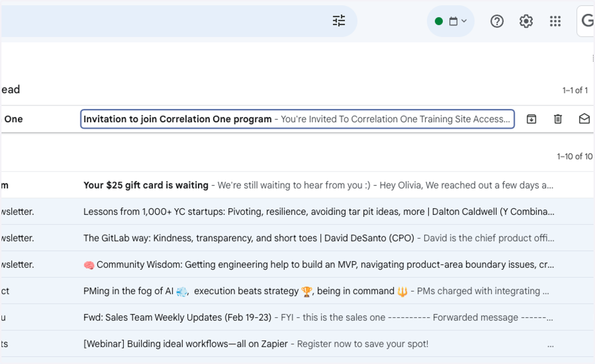Image resolution: width=595 pixels, height=364 pixels.
Task: Open Lessons from 1,000+ YC startups email
Action: point(297,211)
